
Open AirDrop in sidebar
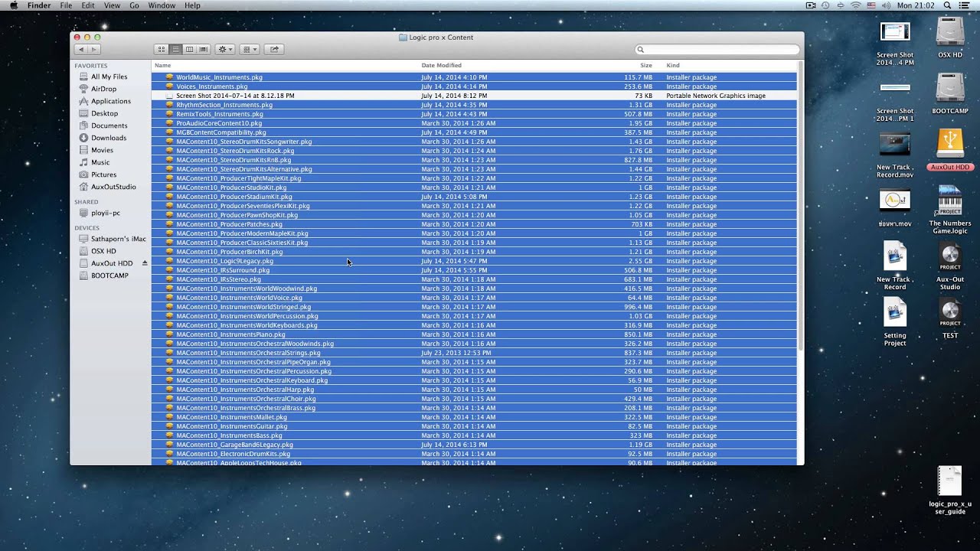(104, 89)
